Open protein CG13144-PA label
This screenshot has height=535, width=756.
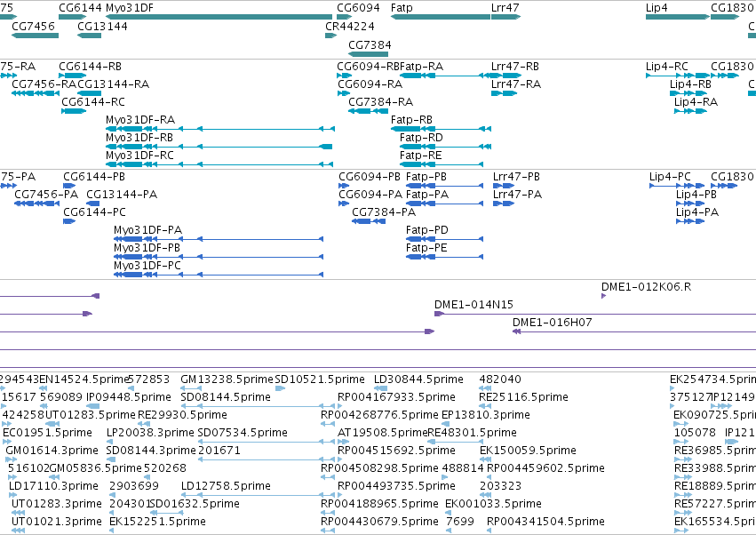[122, 195]
